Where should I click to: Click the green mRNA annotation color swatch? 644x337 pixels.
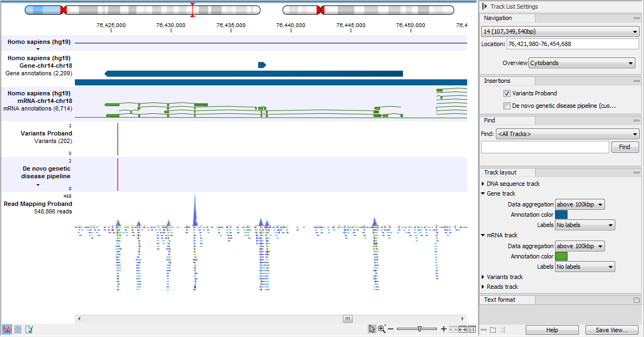561,256
